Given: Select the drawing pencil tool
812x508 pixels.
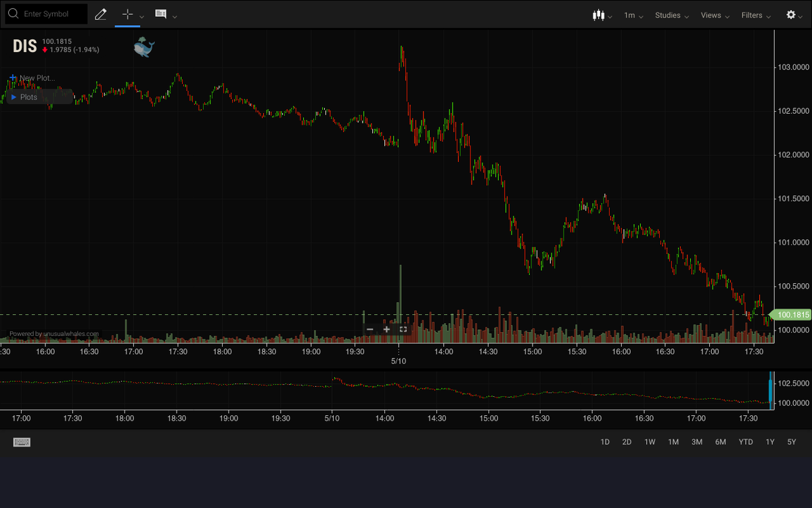Looking at the screenshot, I should point(100,14).
